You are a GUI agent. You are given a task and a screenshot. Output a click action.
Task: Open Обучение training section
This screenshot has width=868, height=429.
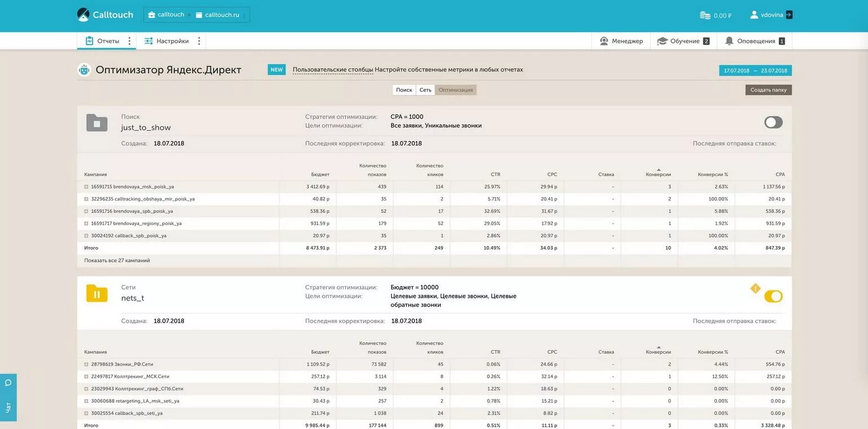[x=684, y=41]
